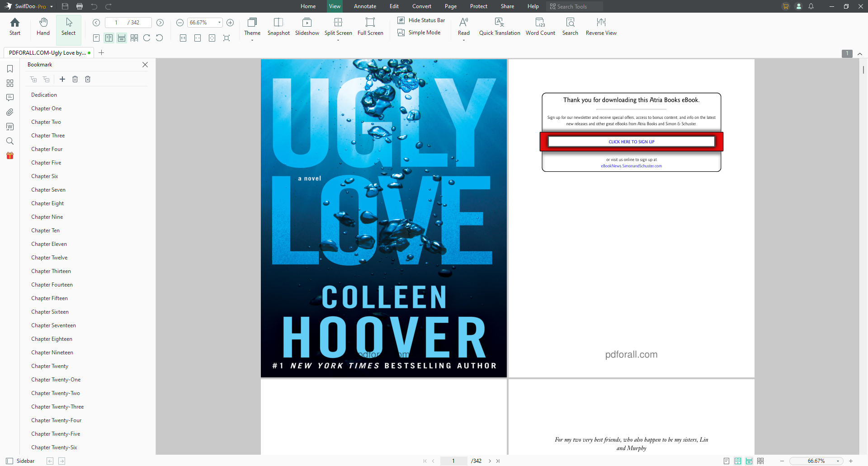Rotate page clockwise
Viewport: 868px width, 466px height.
click(x=147, y=38)
